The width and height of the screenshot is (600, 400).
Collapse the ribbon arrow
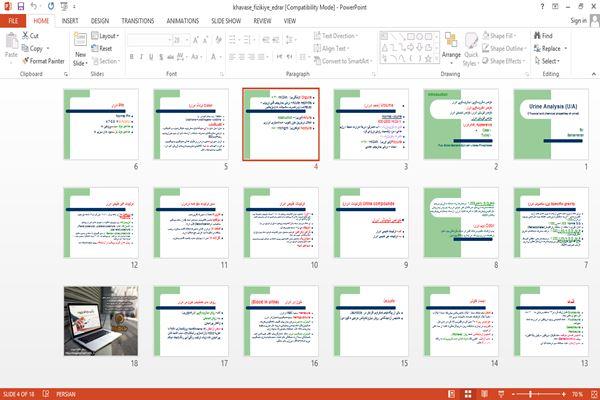tap(593, 74)
